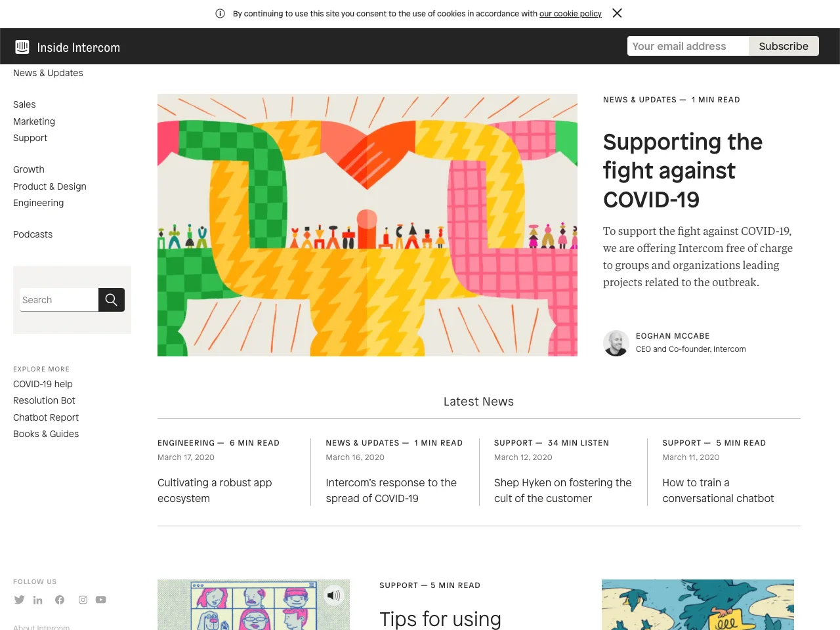Open the Twitter social icon

tap(19, 600)
